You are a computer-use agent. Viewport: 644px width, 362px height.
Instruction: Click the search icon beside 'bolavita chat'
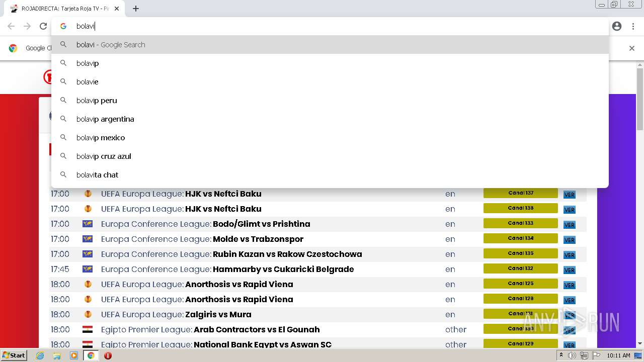[x=63, y=174]
